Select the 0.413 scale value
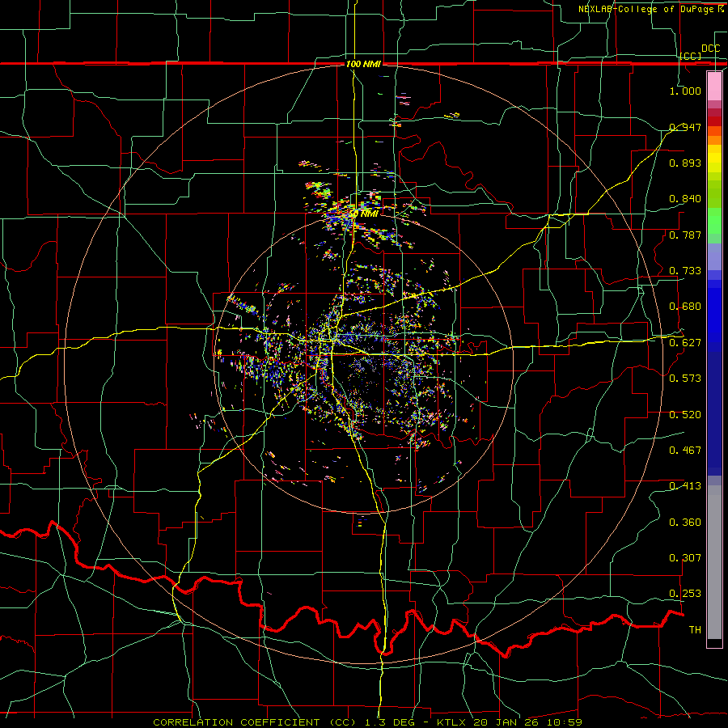 point(685,486)
